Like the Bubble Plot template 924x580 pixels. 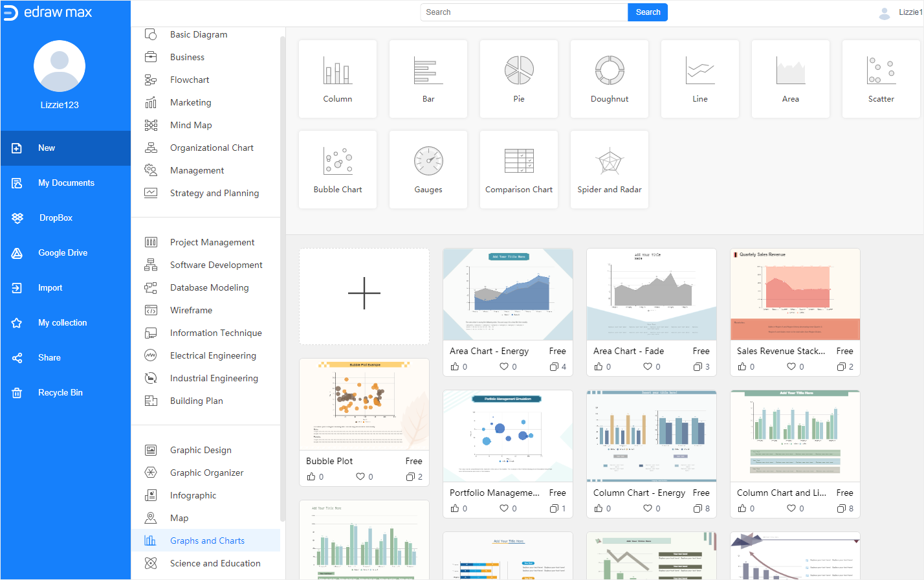[x=311, y=476]
